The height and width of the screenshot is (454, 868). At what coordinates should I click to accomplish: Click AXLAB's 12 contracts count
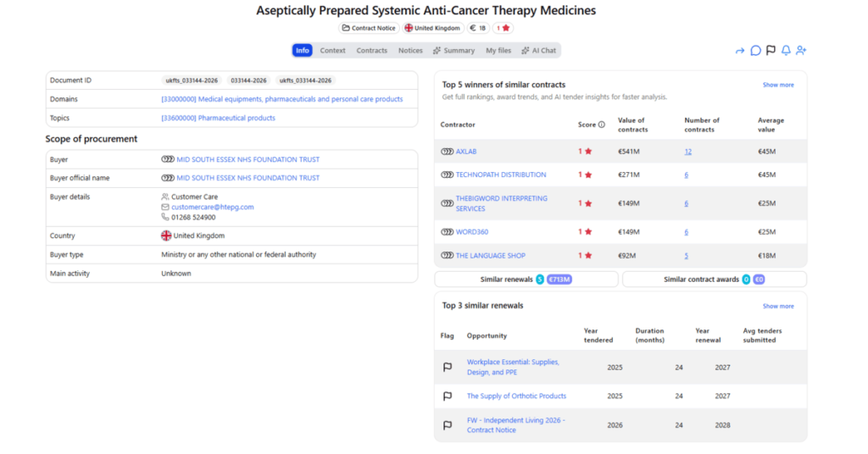click(687, 152)
